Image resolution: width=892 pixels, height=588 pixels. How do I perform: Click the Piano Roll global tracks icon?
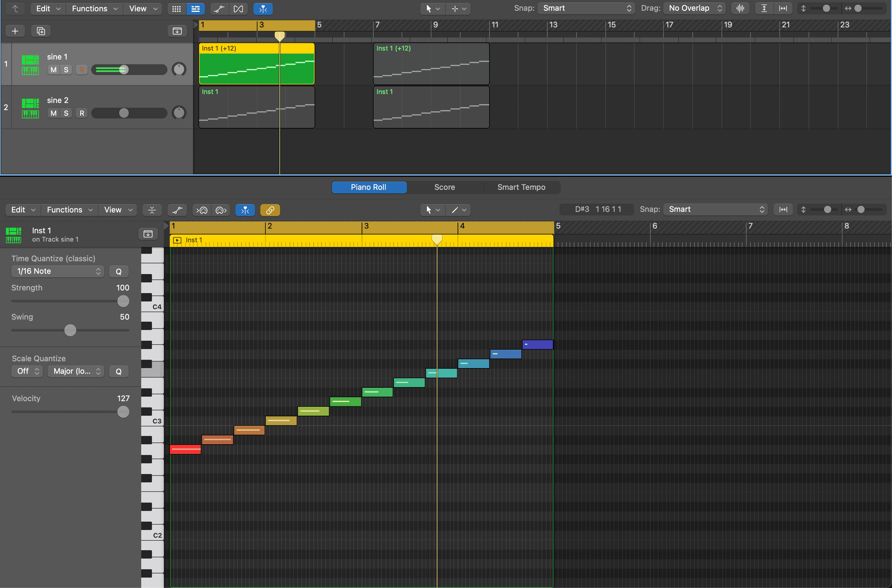coord(148,234)
